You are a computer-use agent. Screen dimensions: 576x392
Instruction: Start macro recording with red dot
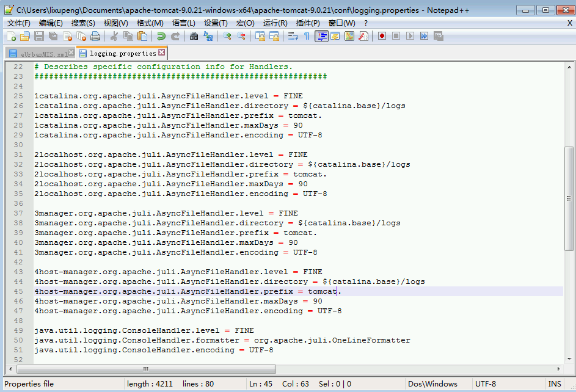click(x=382, y=36)
